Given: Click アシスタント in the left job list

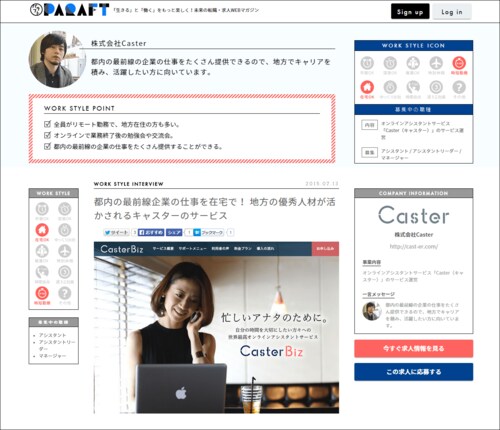Looking at the screenshot, I should pyautogui.click(x=52, y=335).
